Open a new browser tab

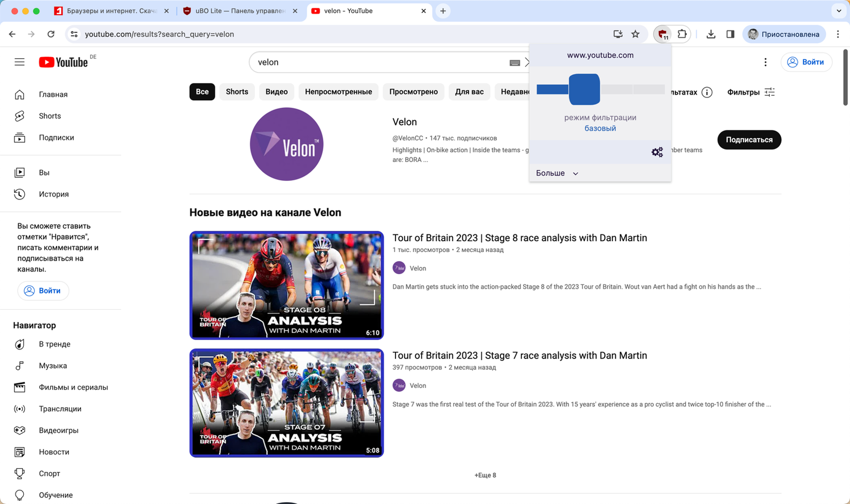pyautogui.click(x=443, y=11)
